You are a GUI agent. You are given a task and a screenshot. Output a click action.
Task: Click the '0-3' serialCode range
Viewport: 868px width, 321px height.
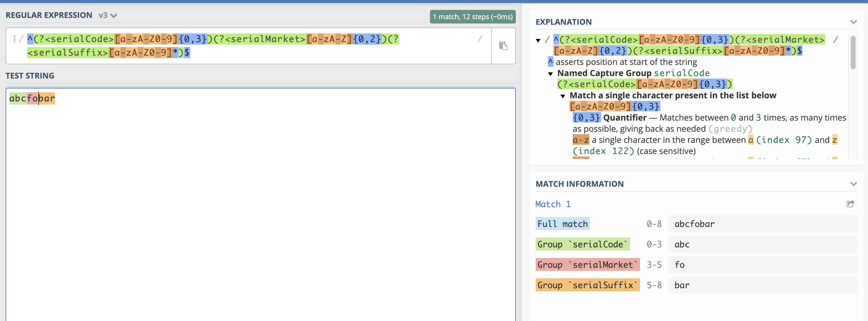(654, 244)
